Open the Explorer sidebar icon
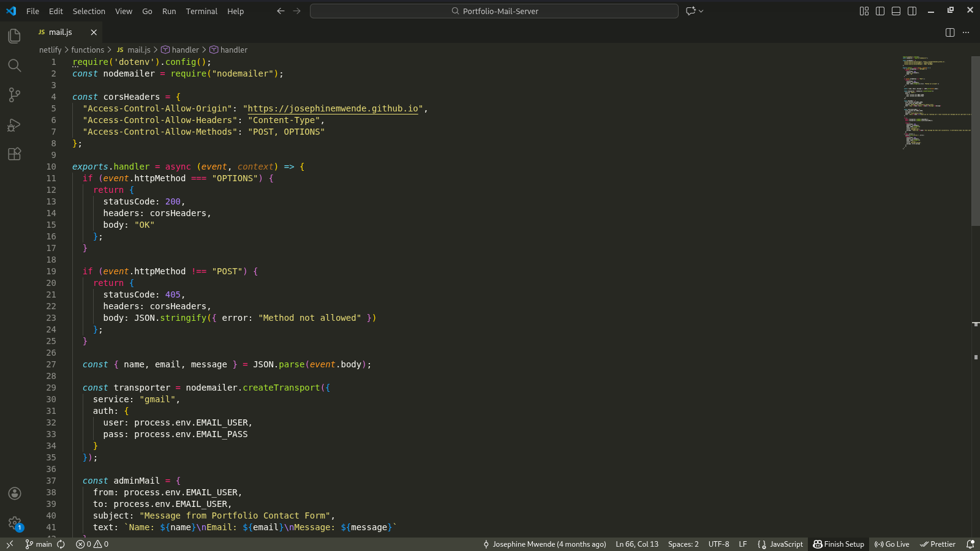Image resolution: width=980 pixels, height=551 pixels. click(14, 36)
